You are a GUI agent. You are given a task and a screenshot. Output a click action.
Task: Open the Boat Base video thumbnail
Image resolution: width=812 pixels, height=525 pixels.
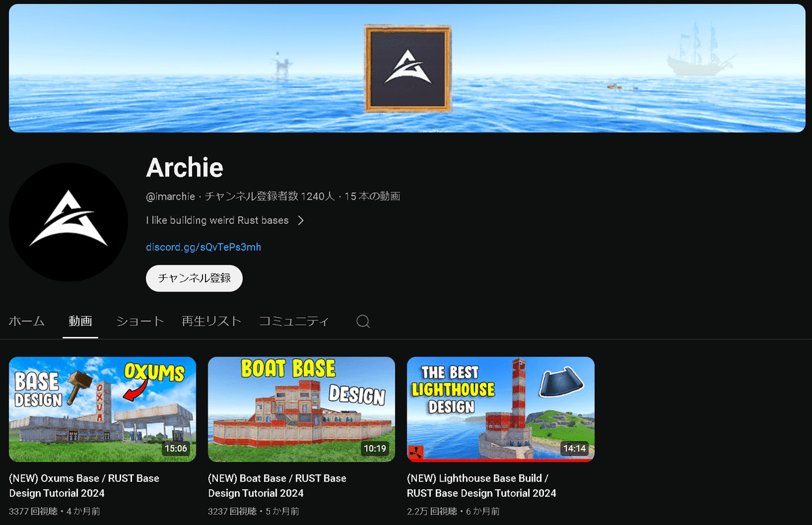pyautogui.click(x=301, y=409)
